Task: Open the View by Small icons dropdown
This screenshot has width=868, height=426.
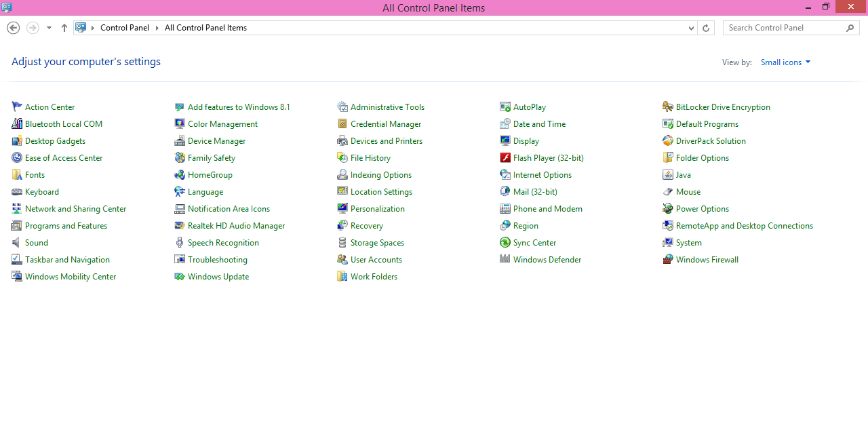Action: coord(785,62)
